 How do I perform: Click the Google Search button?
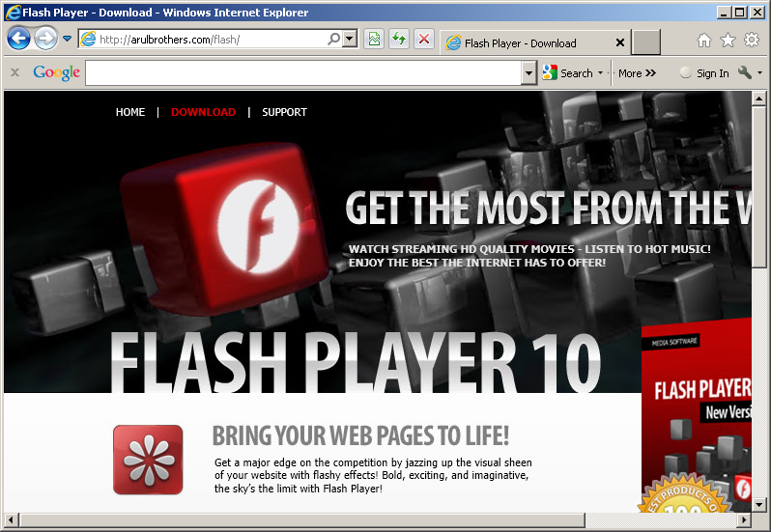click(568, 73)
